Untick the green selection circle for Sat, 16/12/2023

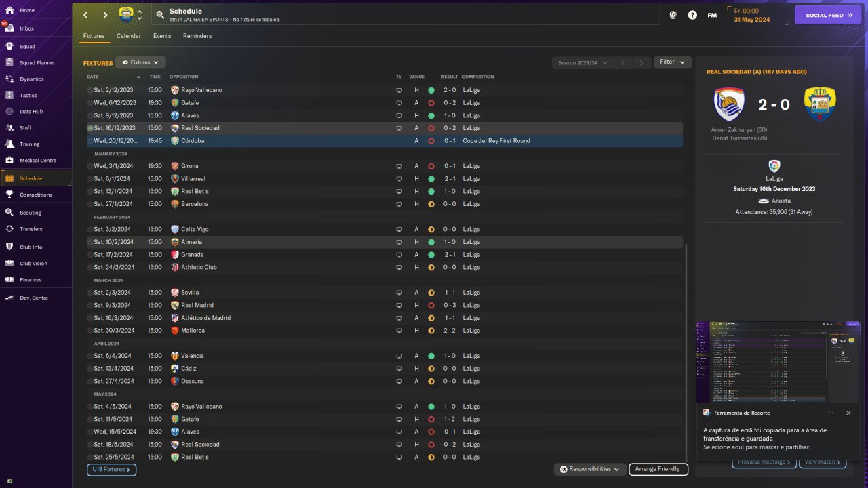[90, 128]
